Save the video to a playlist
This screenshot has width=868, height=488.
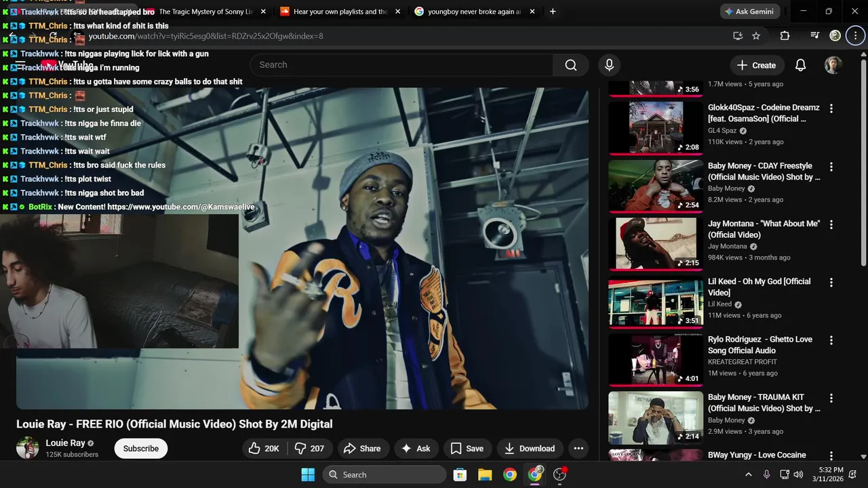point(467,448)
